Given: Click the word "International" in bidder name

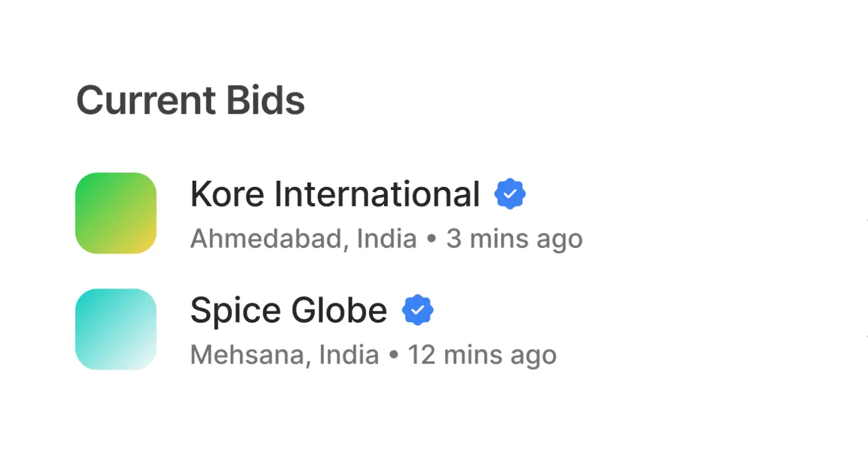Looking at the screenshot, I should click(x=377, y=194).
